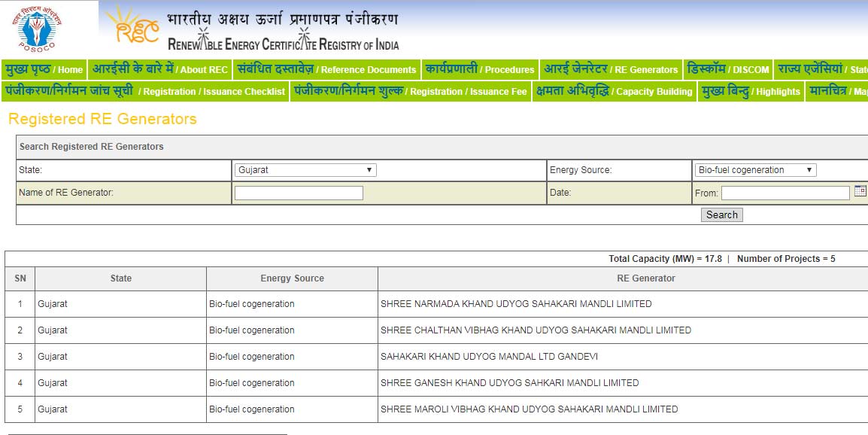
Task: Select Registration / Issuance Fee menu
Action: click(x=411, y=91)
